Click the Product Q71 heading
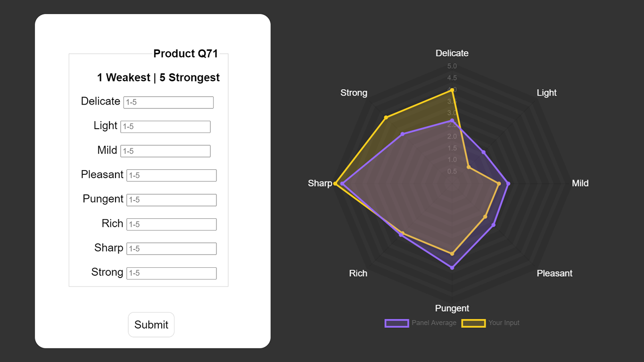Viewport: 644px width, 362px height. (186, 54)
